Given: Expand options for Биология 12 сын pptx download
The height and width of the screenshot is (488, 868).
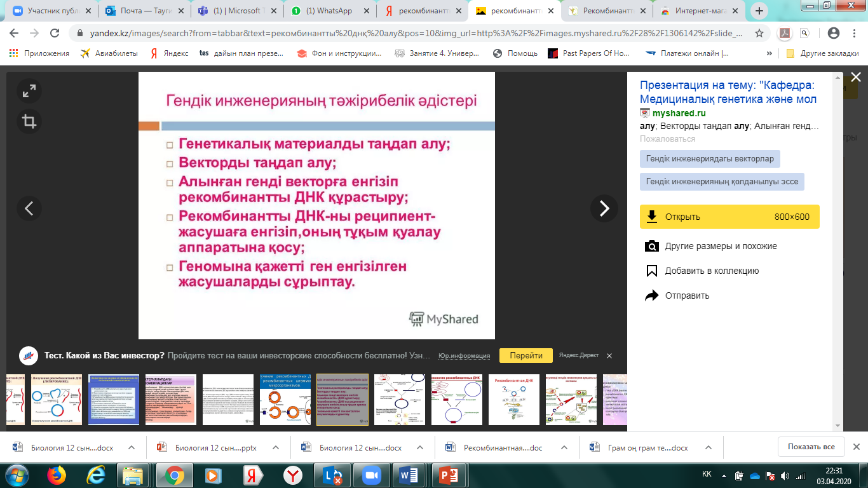Looking at the screenshot, I should tap(276, 447).
